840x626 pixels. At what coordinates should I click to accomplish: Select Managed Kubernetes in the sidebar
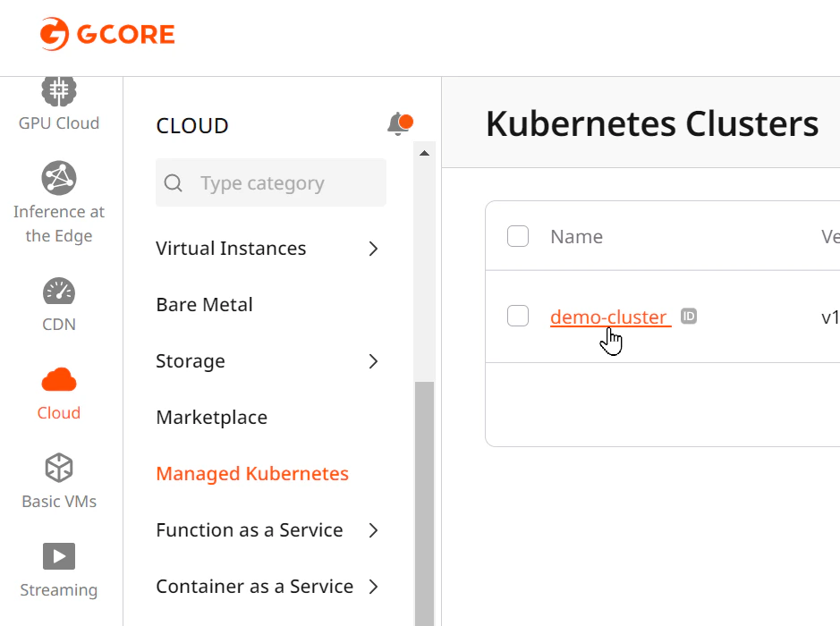click(252, 474)
